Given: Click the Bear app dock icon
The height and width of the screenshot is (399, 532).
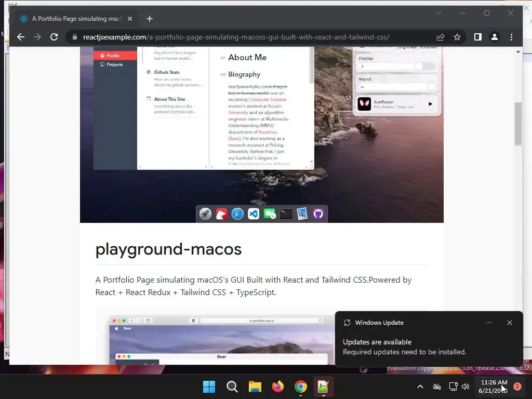Looking at the screenshot, I should (x=221, y=214).
